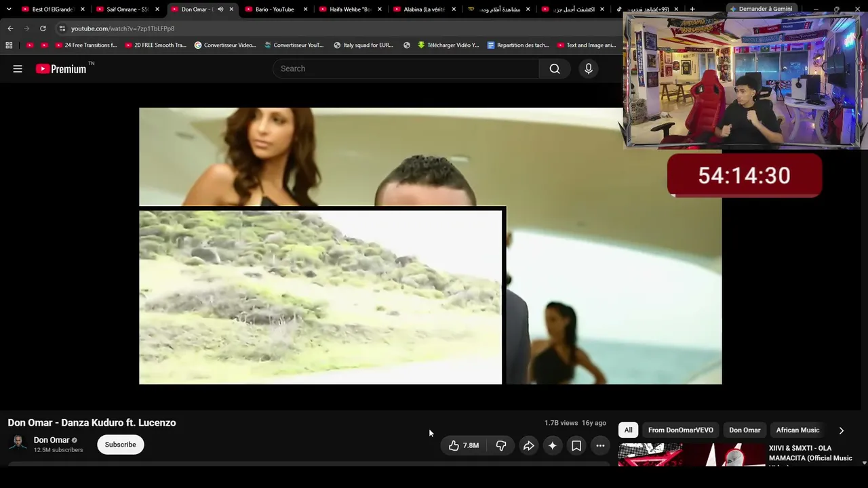Select the African Music filter chip
The image size is (868, 488).
797,430
